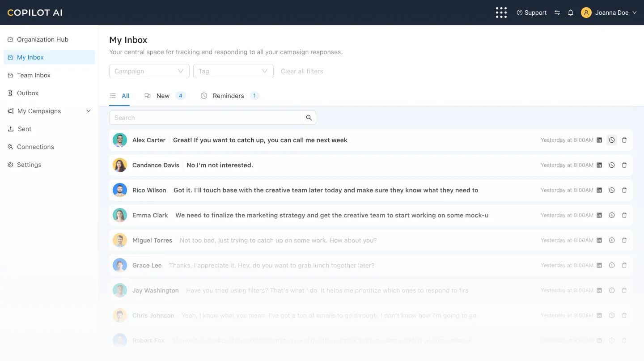Click the switch account arrows icon
This screenshot has height=361, width=644.
click(x=557, y=13)
